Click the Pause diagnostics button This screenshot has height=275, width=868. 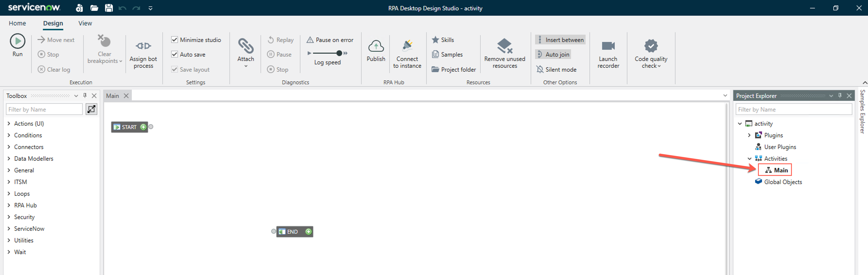pyautogui.click(x=279, y=54)
